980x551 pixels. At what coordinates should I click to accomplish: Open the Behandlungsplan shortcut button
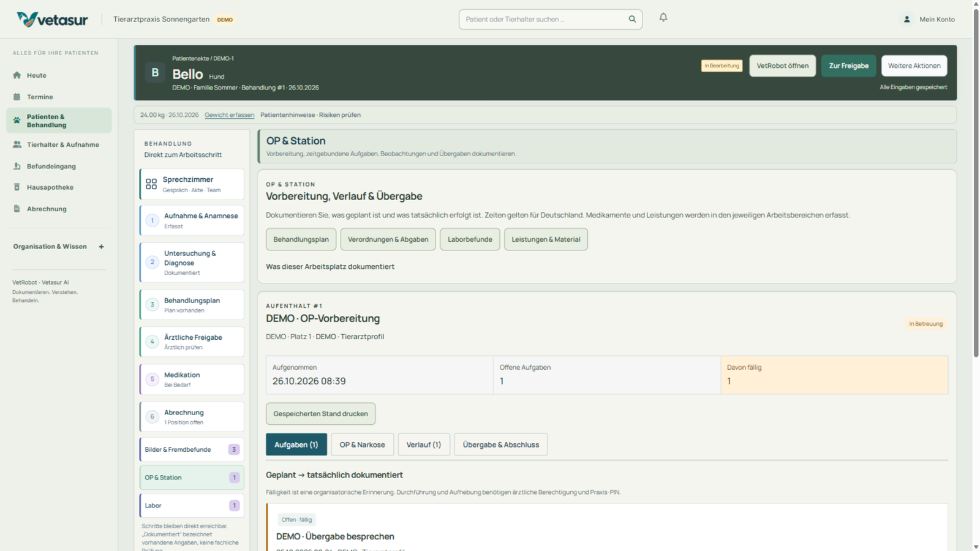(301, 239)
